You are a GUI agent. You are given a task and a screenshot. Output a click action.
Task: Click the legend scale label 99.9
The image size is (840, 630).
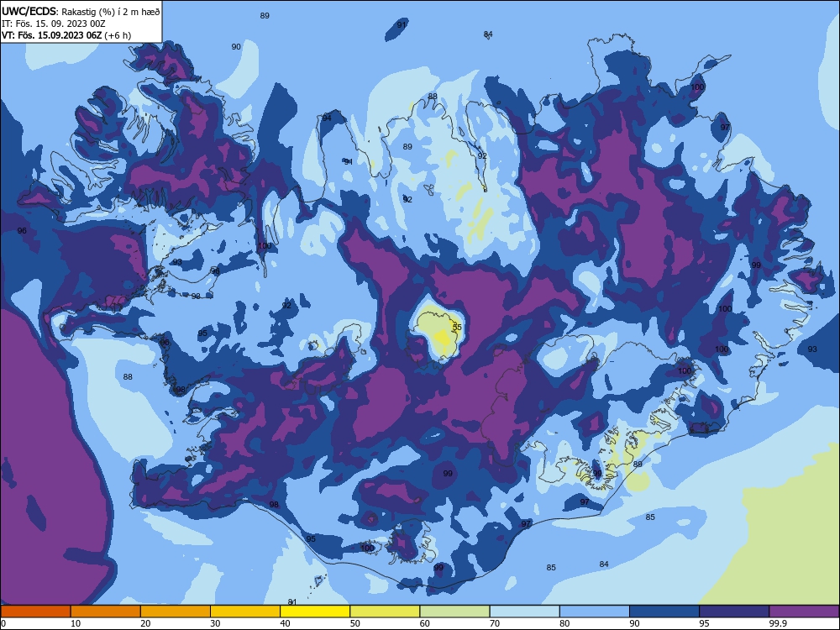coord(777,623)
